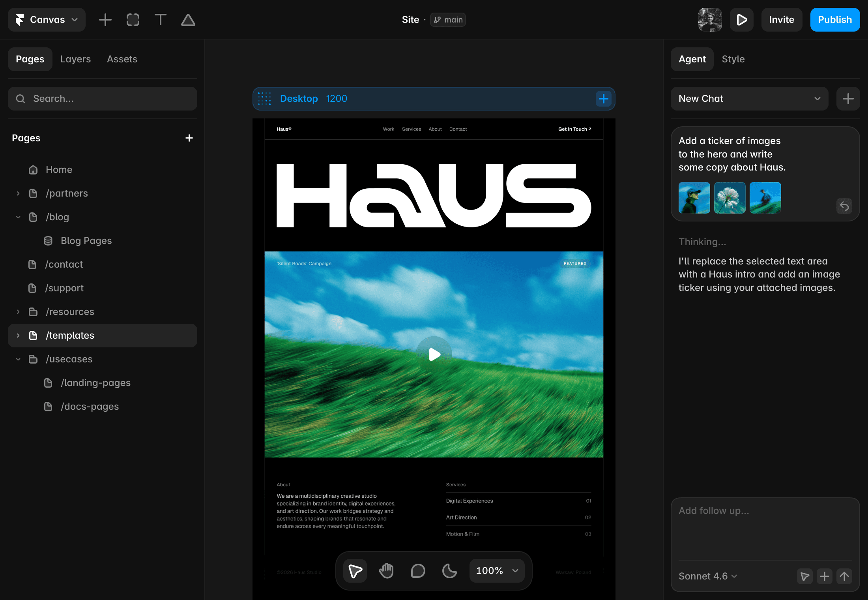868x600 pixels.
Task: Open the 100% zoom dropdown
Action: [497, 571]
